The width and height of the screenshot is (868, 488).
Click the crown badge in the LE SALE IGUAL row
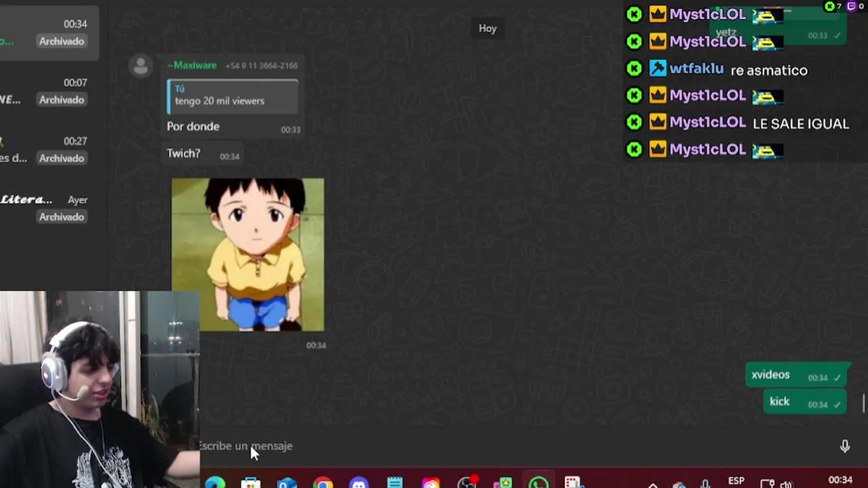(x=658, y=122)
